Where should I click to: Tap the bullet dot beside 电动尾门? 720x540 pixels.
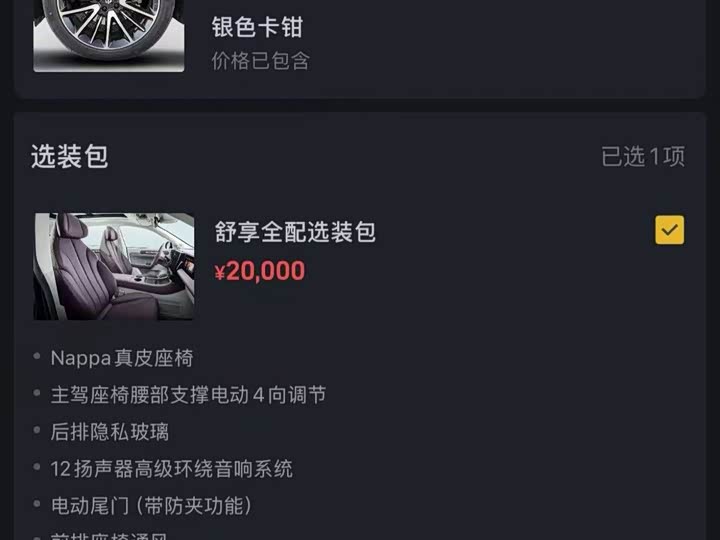(37, 503)
